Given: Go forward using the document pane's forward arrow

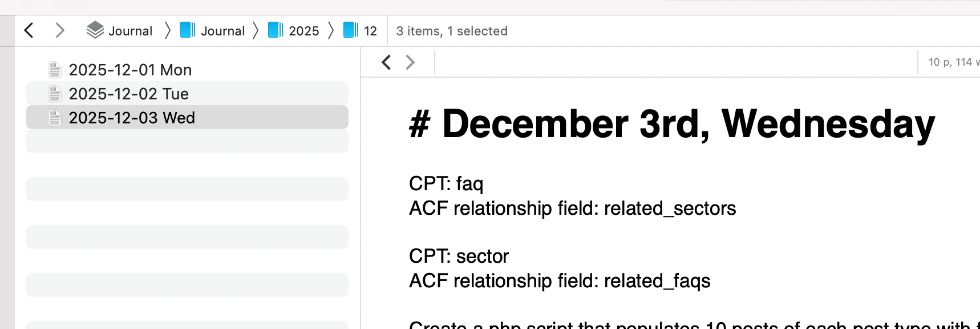Looking at the screenshot, I should [x=410, y=62].
